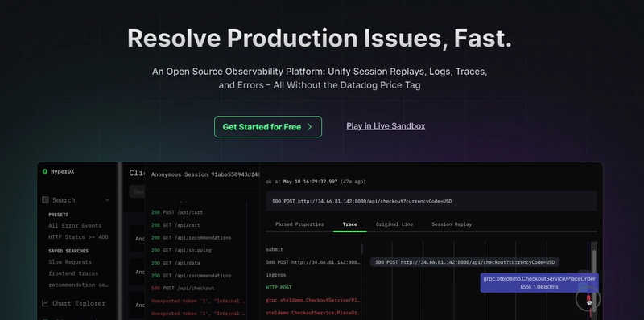Select the Trace tab

350,224
